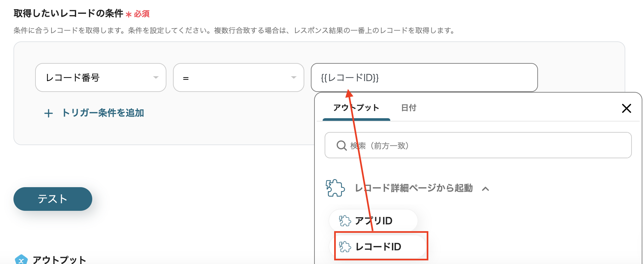644x264 pixels.
Task: Click the puzzle icon beside レコード詳細ページから起動
Action: tap(335, 188)
